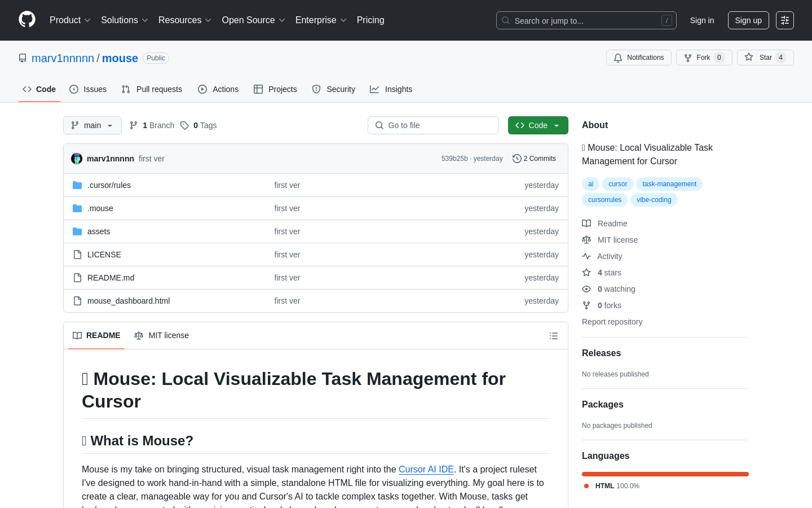Image resolution: width=812 pixels, height=508 pixels.
Task: Click the README.md file icon
Action: pos(77,278)
